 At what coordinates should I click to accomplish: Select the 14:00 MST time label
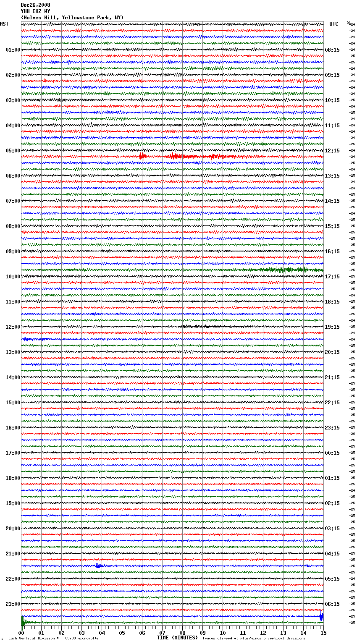pos(13,377)
